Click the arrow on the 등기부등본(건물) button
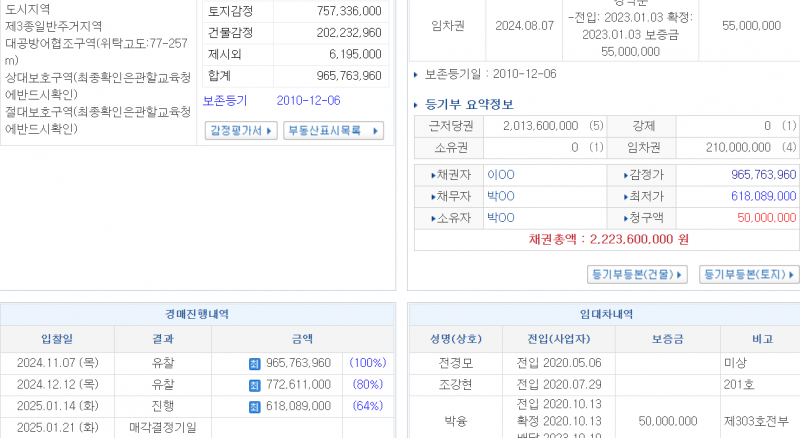The height and width of the screenshot is (438, 800). [681, 274]
